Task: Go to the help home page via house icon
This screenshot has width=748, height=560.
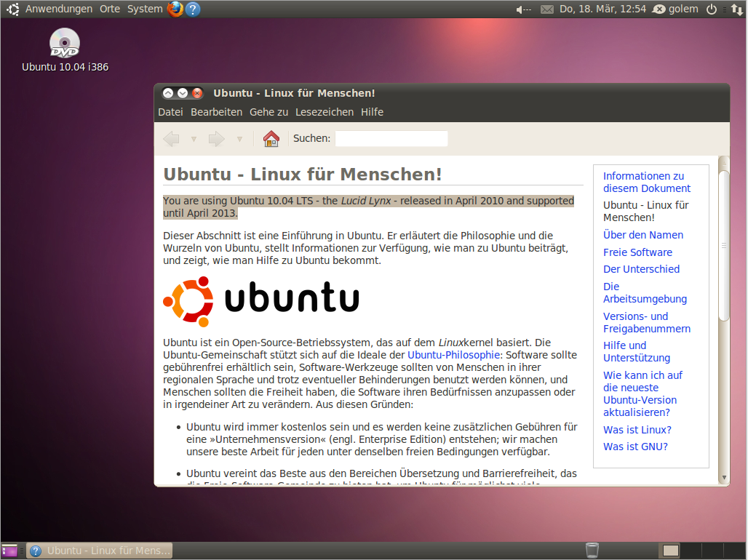Action: click(271, 138)
